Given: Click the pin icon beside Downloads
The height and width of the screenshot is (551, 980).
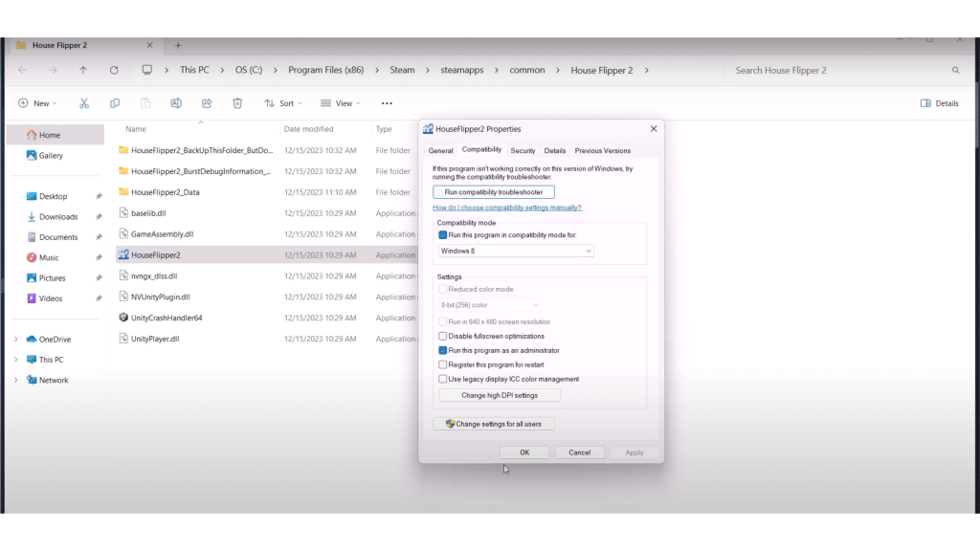Looking at the screenshot, I should [x=99, y=217].
